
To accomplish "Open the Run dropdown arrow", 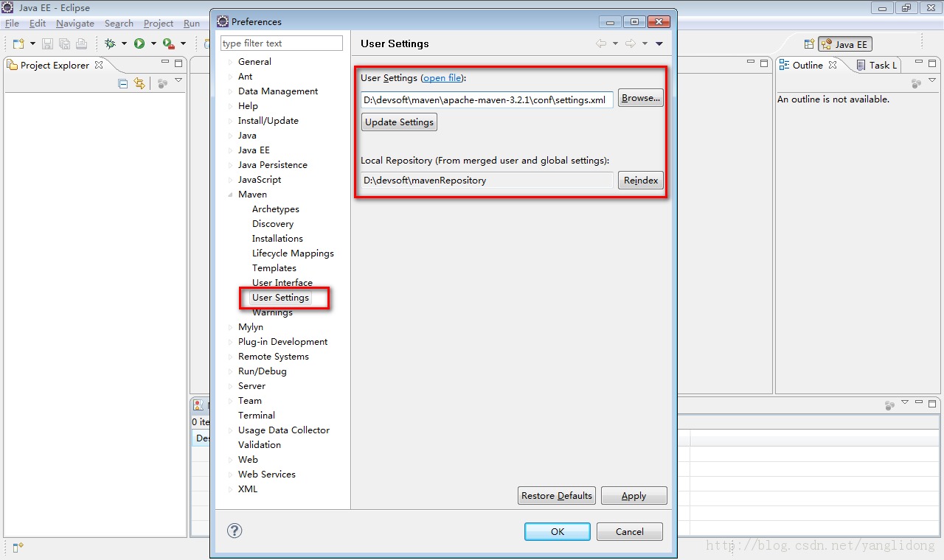I will click(x=153, y=43).
